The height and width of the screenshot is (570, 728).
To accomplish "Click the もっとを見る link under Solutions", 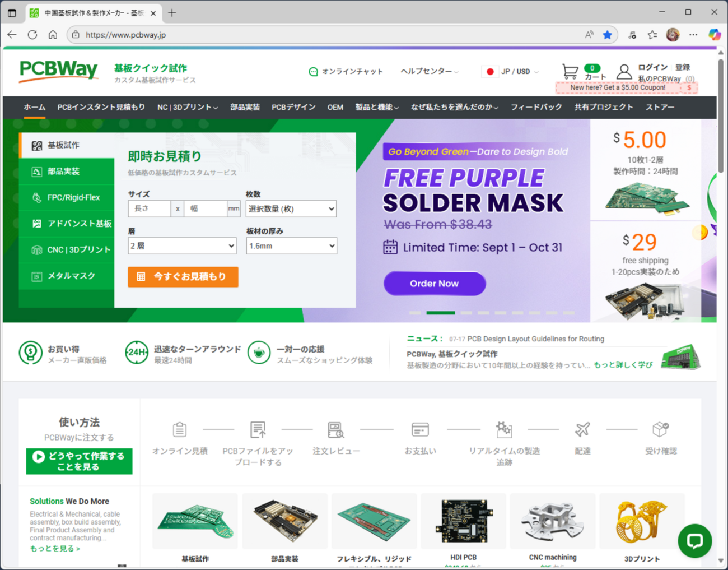I will click(x=55, y=549).
